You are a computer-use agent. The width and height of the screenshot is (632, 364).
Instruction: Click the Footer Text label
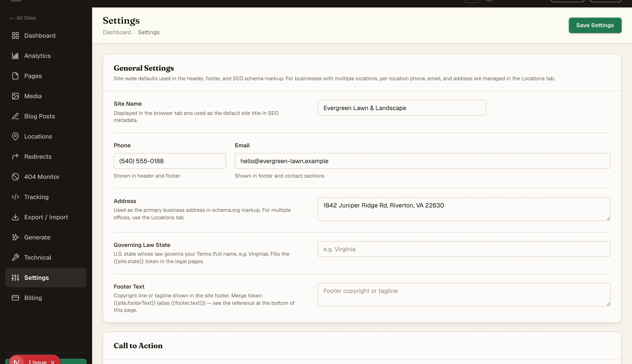pyautogui.click(x=129, y=287)
